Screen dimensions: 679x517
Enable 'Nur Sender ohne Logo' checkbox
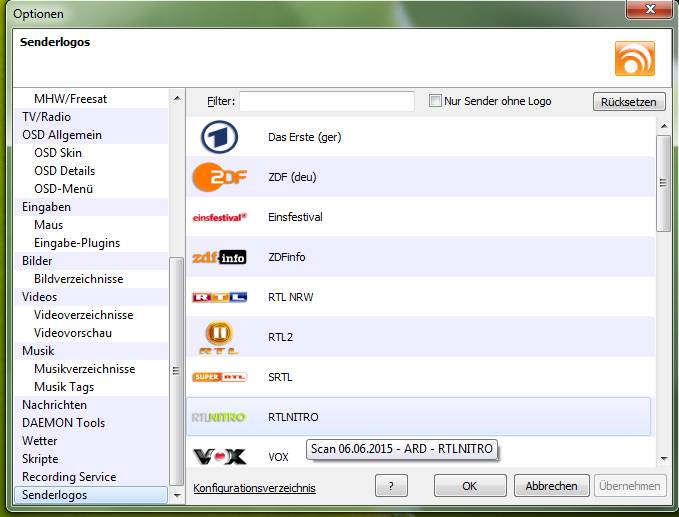(435, 101)
